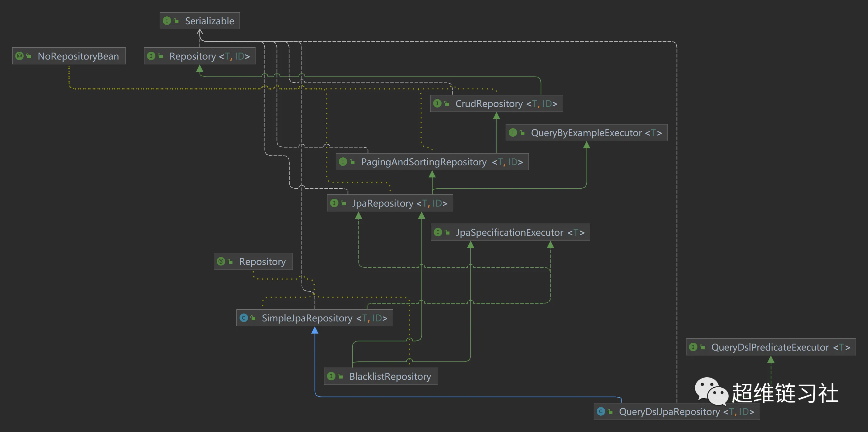Click the interface icon on JpaSpecificationExecutor node

pos(438,232)
